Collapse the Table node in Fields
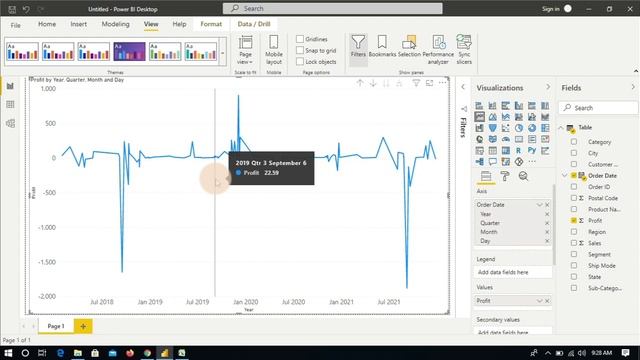The height and width of the screenshot is (360, 640). 561,128
